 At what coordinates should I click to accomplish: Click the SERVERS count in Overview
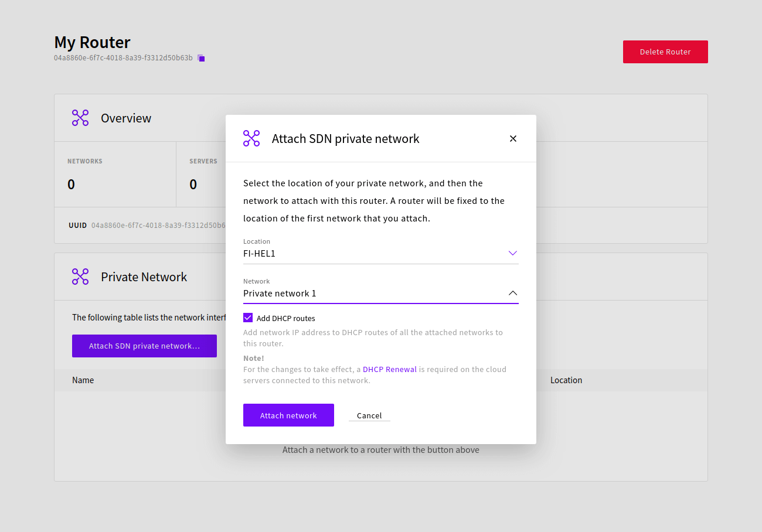[x=193, y=185]
